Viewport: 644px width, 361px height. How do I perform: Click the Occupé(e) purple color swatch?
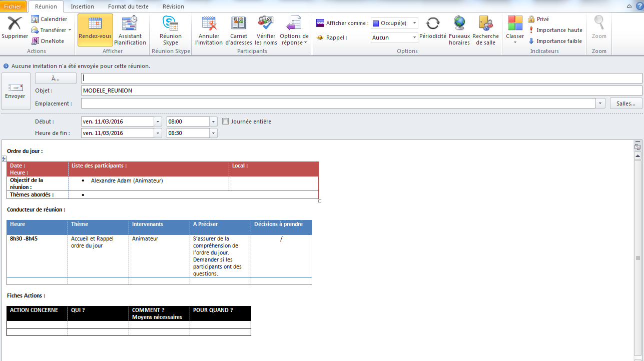pyautogui.click(x=376, y=23)
